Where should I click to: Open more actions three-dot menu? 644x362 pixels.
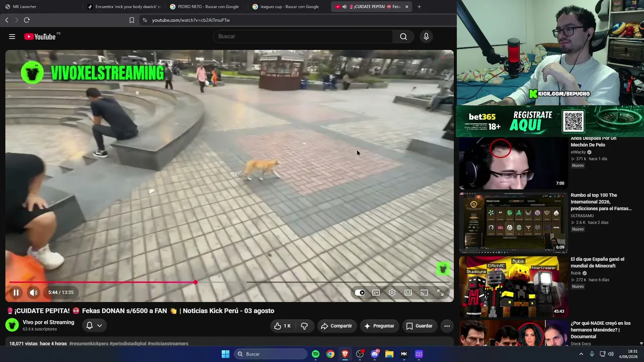tap(447, 326)
